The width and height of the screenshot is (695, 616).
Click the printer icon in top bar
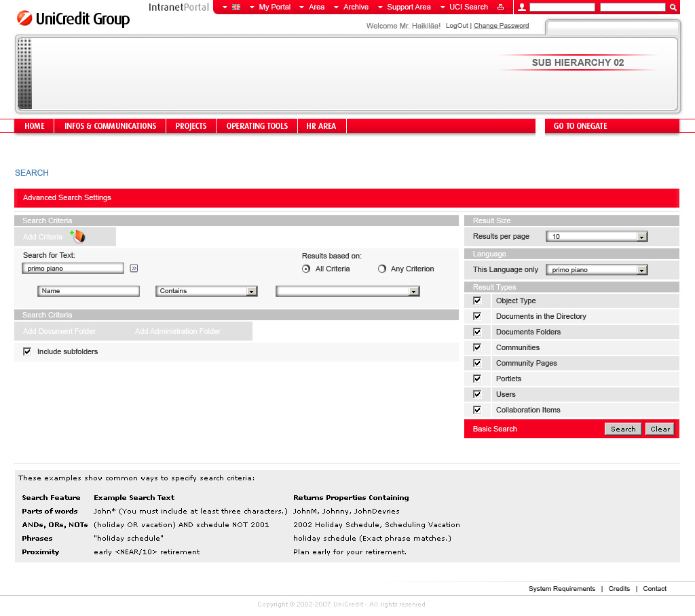(500, 7)
